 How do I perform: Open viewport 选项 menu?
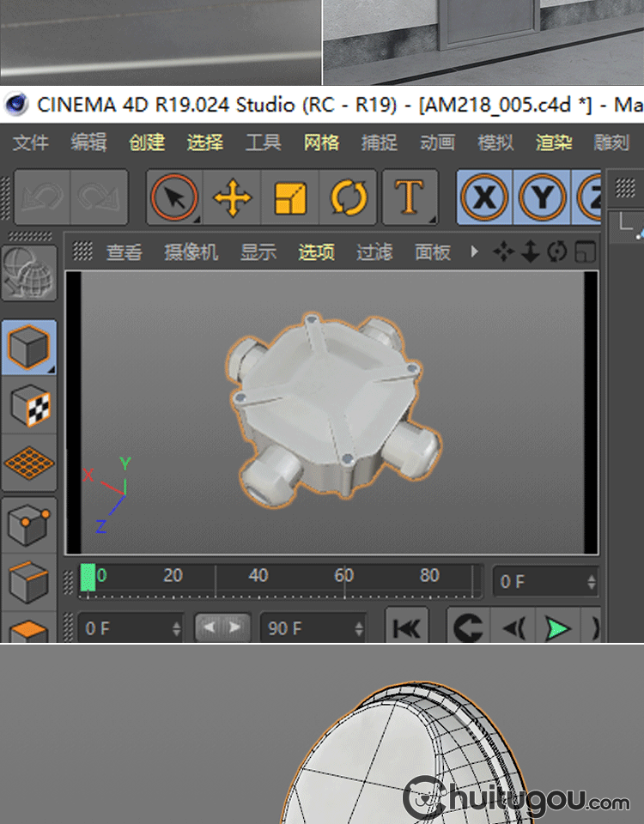click(316, 252)
